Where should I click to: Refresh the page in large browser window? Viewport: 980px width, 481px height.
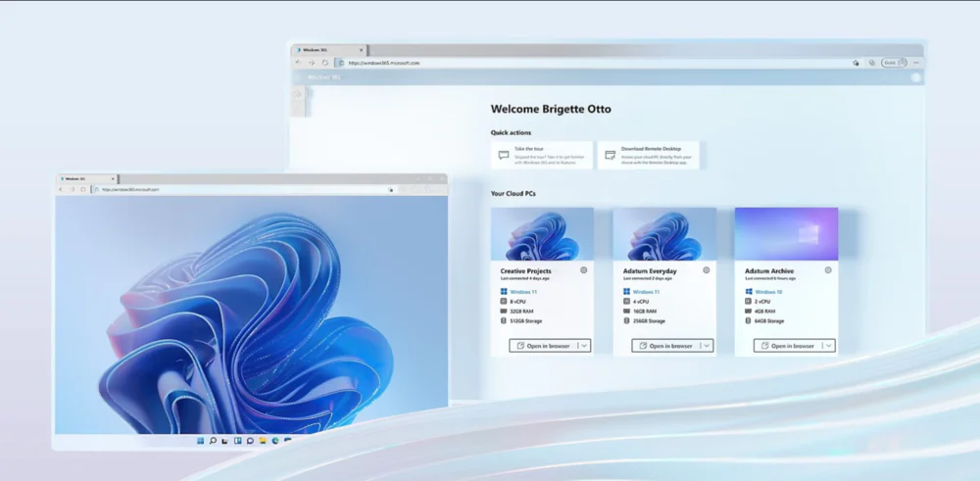click(x=325, y=63)
